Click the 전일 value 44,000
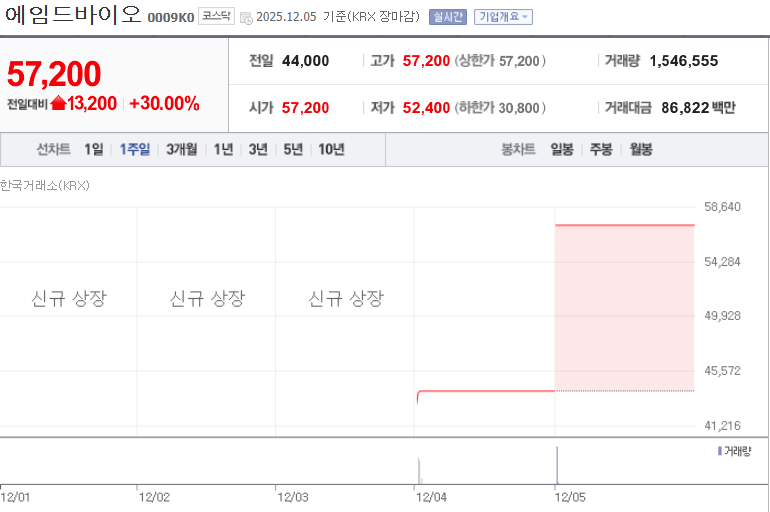The width and height of the screenshot is (770, 512). coord(305,61)
